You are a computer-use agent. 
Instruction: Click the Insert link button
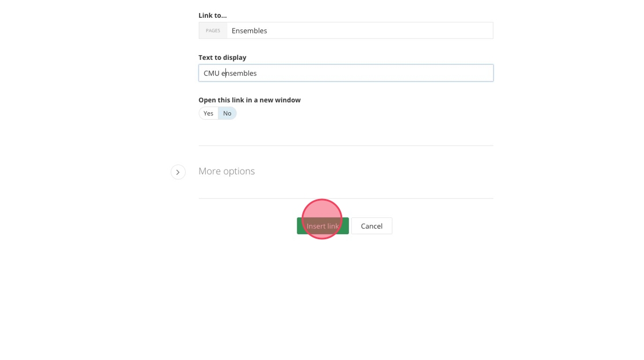[x=323, y=226]
